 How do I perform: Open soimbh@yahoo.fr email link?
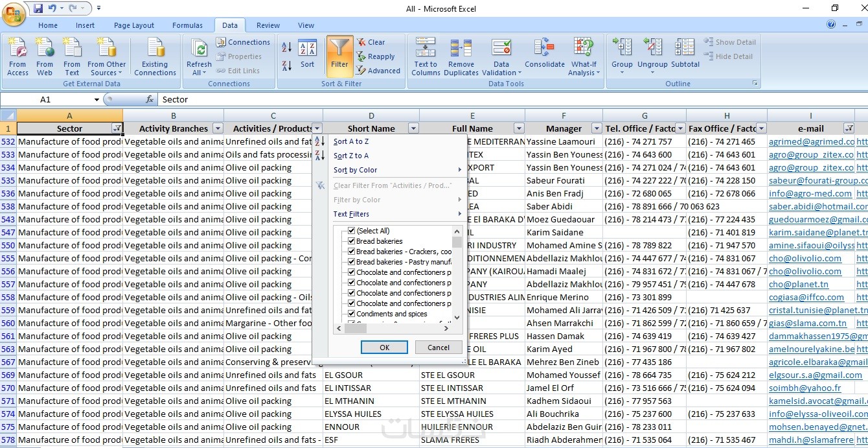(805, 388)
